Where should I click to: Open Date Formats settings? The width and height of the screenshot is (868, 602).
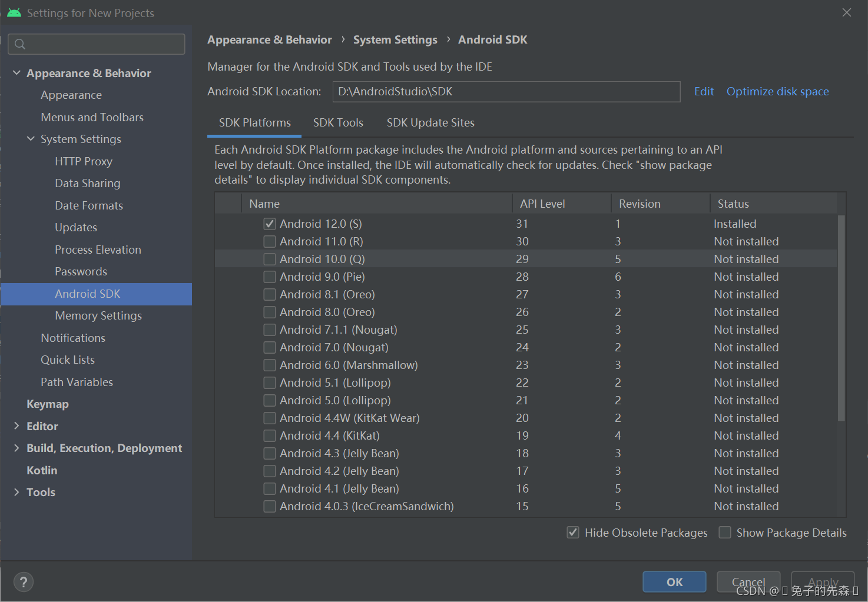point(89,205)
